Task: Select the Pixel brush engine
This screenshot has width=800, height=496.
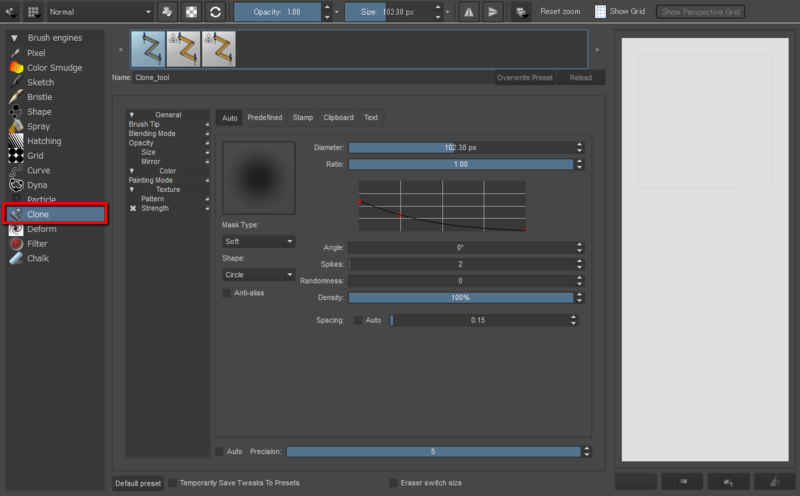Action: point(36,53)
